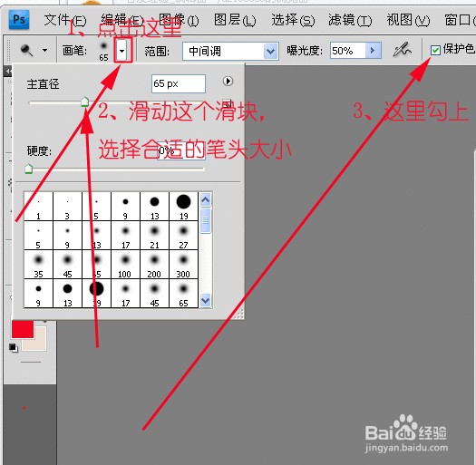
Task: Reset to default black and white colors icon
Action: click(14, 348)
